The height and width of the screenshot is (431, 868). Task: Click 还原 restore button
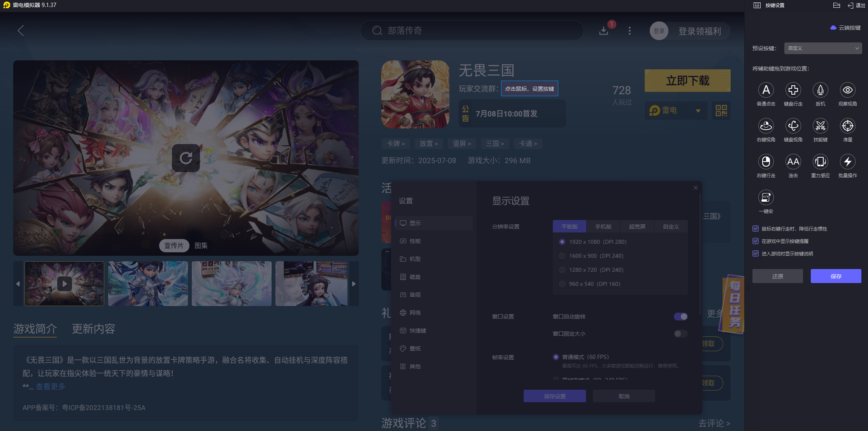(777, 276)
